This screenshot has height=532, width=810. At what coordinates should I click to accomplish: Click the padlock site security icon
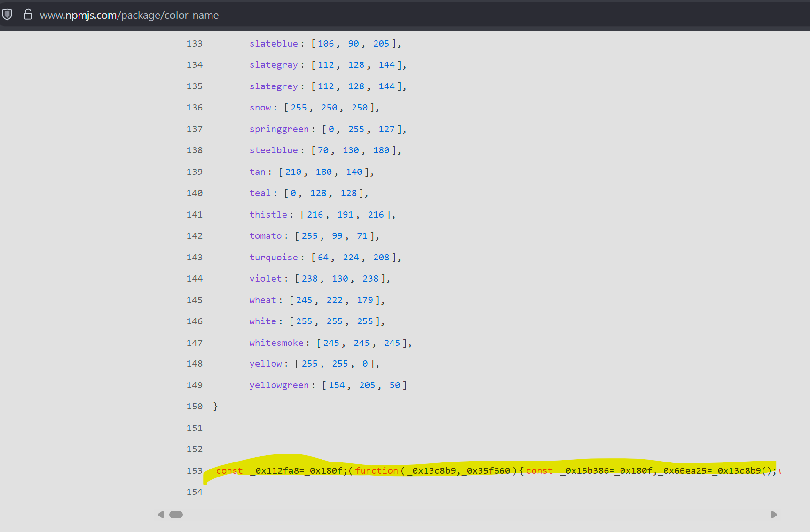coord(28,15)
